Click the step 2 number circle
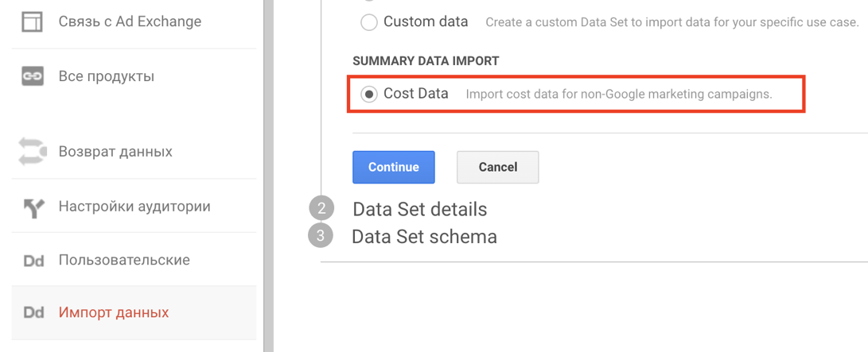The width and height of the screenshot is (868, 352). [x=321, y=210]
